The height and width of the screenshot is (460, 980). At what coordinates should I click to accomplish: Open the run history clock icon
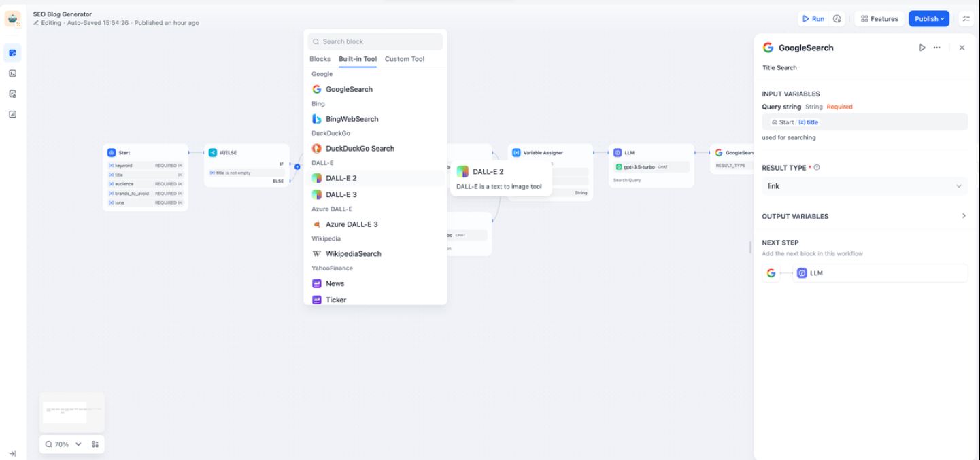(837, 19)
